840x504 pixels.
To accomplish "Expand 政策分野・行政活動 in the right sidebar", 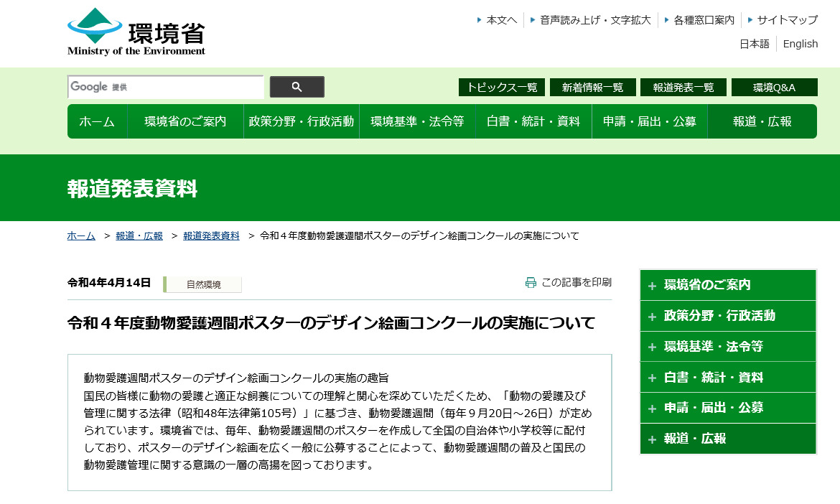I will click(x=727, y=316).
